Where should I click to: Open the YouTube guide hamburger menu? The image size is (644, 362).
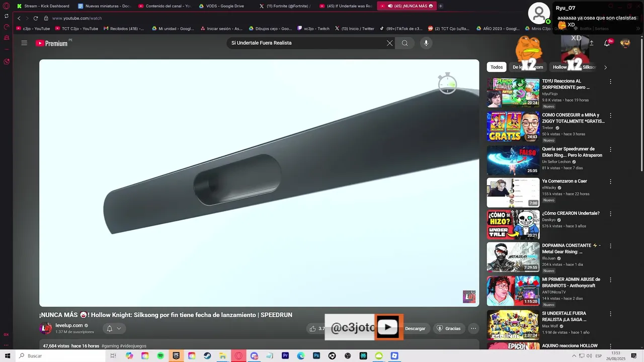point(24,43)
